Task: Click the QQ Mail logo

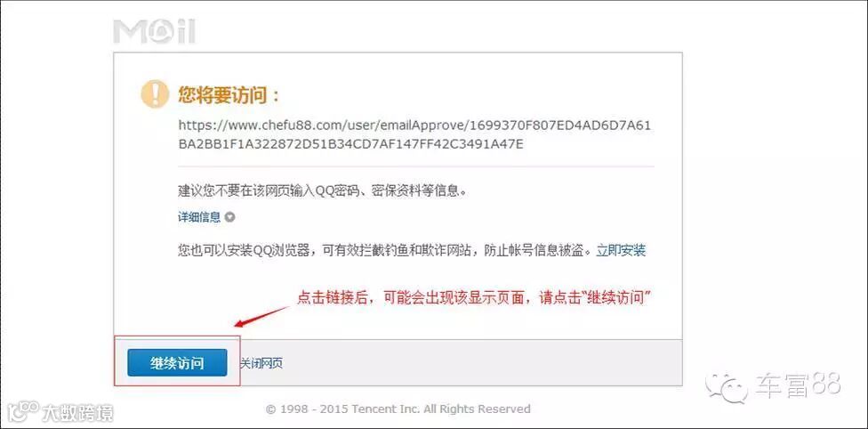Action: (x=155, y=32)
